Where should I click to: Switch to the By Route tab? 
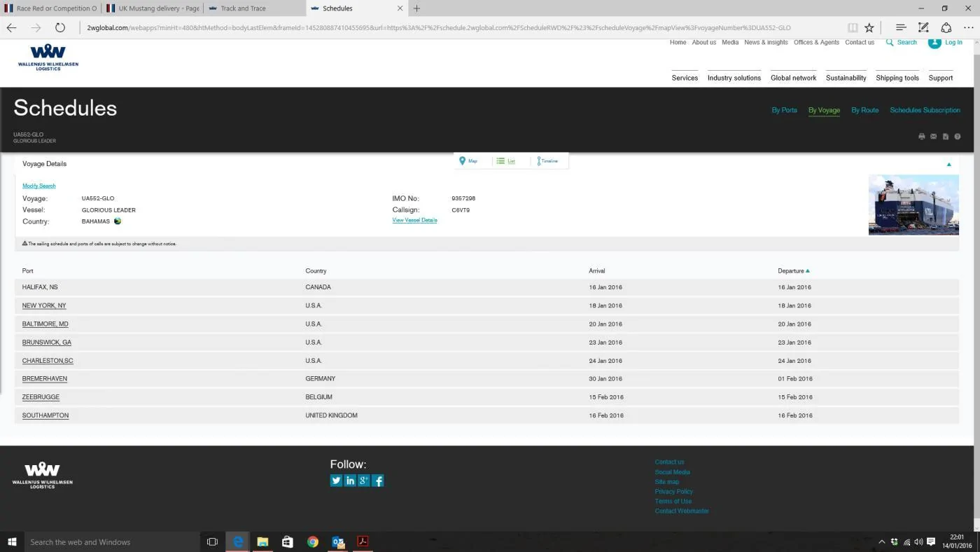[x=865, y=110]
